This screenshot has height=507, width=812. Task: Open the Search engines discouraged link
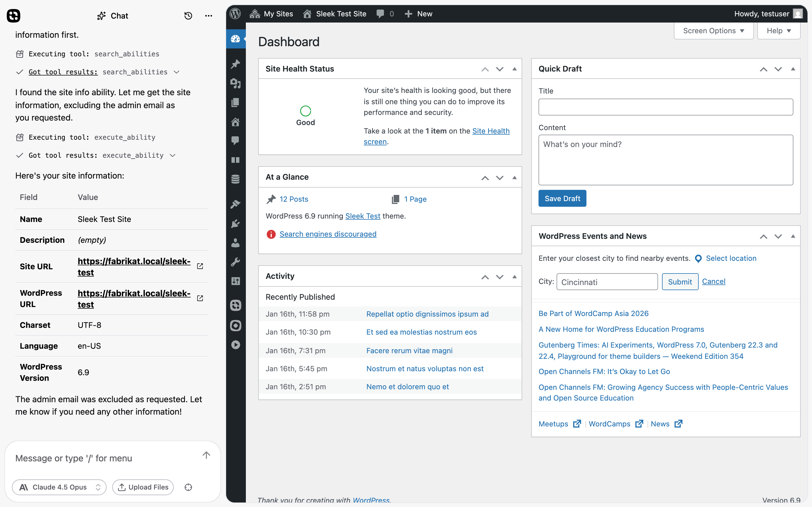328,234
